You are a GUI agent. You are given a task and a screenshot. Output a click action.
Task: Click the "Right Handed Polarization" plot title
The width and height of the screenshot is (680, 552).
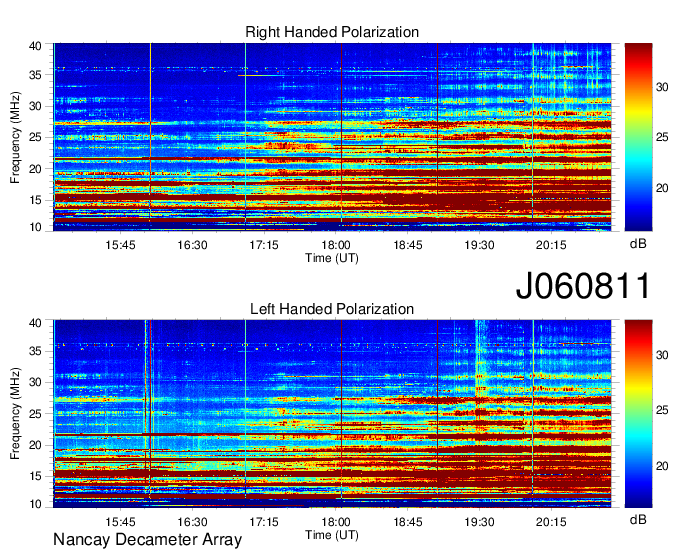click(x=332, y=32)
